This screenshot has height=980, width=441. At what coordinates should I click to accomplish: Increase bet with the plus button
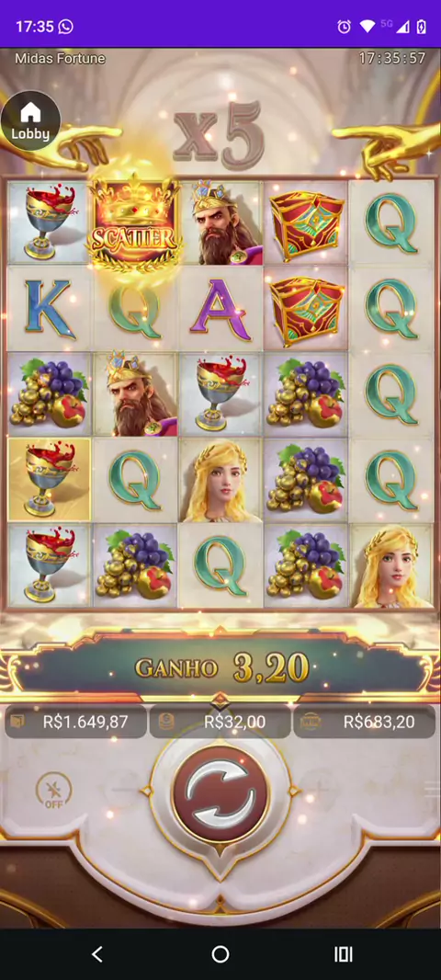(x=319, y=790)
